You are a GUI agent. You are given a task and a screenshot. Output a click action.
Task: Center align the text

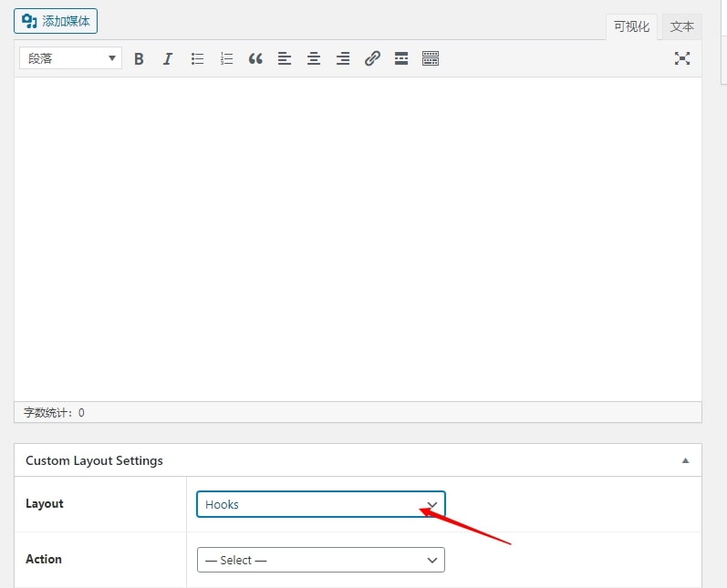(314, 58)
